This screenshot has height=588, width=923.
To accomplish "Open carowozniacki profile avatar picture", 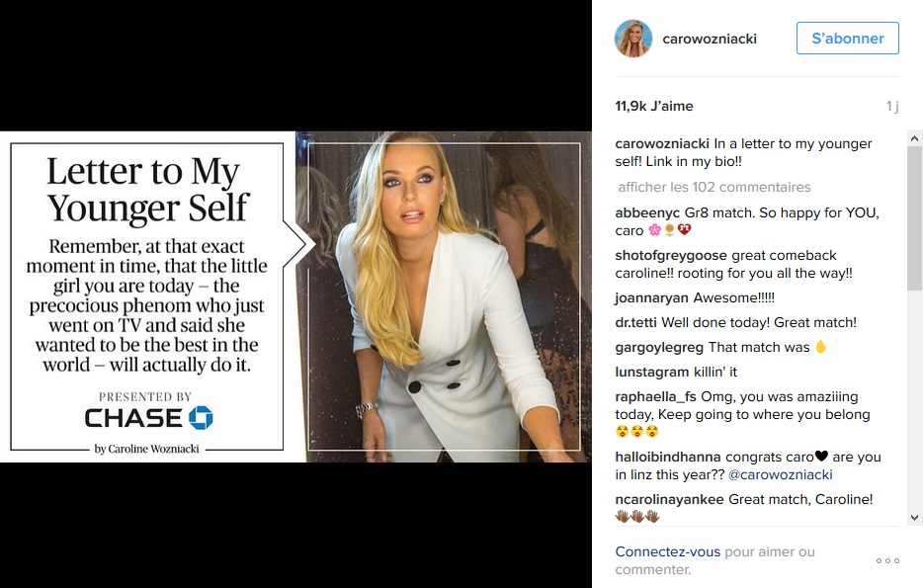I will pos(634,39).
